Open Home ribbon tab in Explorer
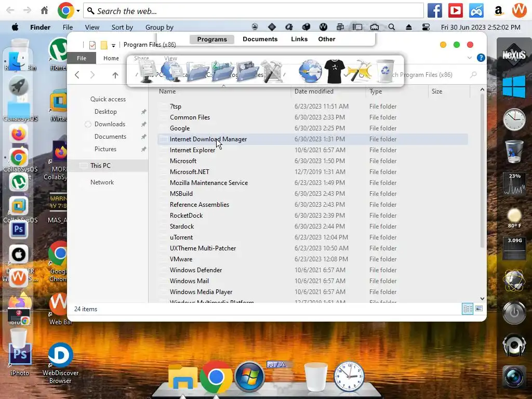Image resolution: width=532 pixels, height=399 pixels. 111,58
